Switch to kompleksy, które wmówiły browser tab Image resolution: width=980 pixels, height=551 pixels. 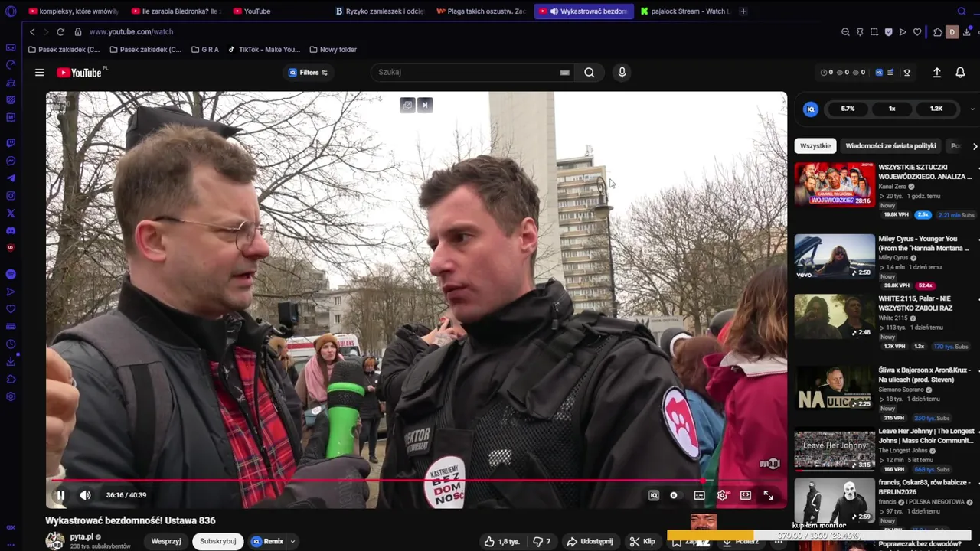[73, 11]
